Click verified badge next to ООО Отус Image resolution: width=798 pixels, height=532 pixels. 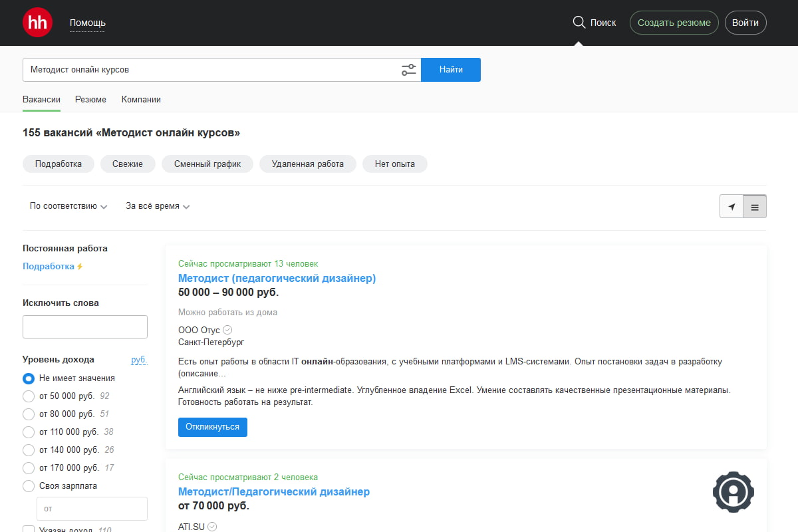[227, 330]
